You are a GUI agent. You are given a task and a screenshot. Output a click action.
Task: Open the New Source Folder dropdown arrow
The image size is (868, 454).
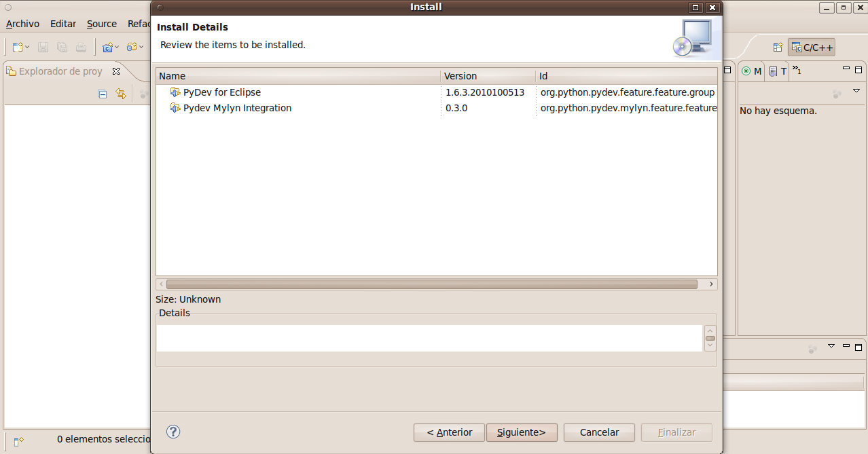(141, 47)
